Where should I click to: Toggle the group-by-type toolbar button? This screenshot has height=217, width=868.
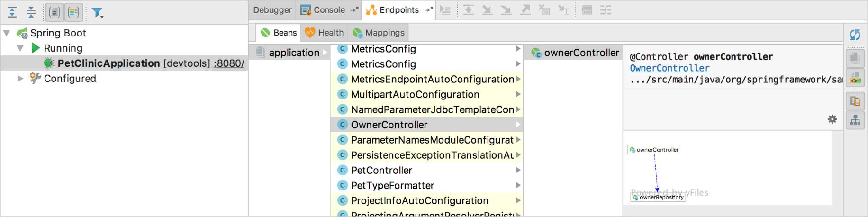(x=54, y=12)
